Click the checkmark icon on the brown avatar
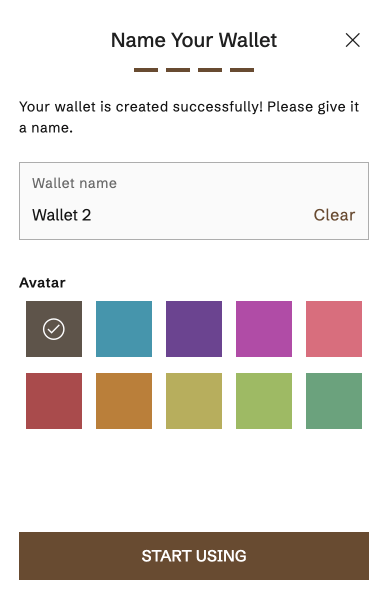 pyautogui.click(x=54, y=329)
